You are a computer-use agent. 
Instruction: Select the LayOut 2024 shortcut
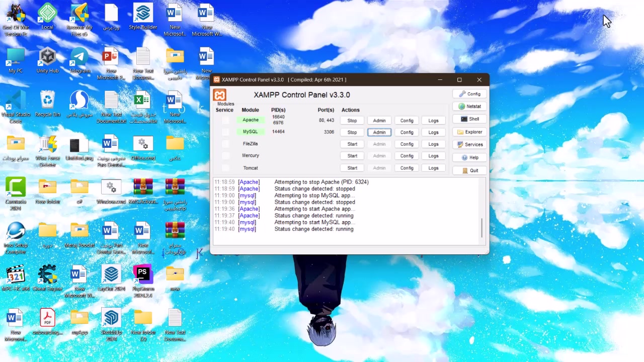click(x=111, y=279)
